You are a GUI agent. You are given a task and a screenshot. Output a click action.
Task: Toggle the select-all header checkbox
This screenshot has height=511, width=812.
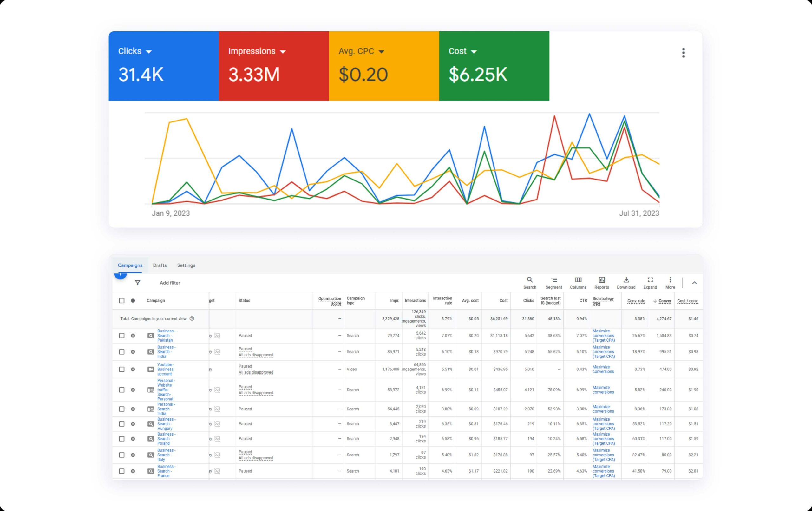tap(122, 300)
